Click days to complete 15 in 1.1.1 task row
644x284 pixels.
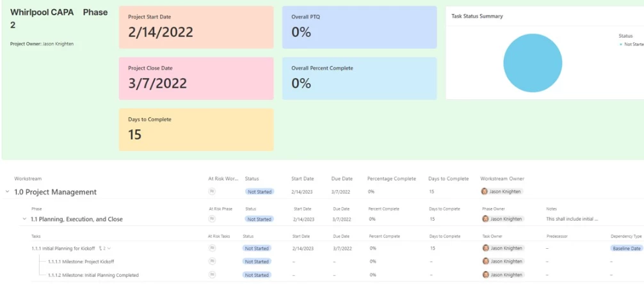point(433,248)
